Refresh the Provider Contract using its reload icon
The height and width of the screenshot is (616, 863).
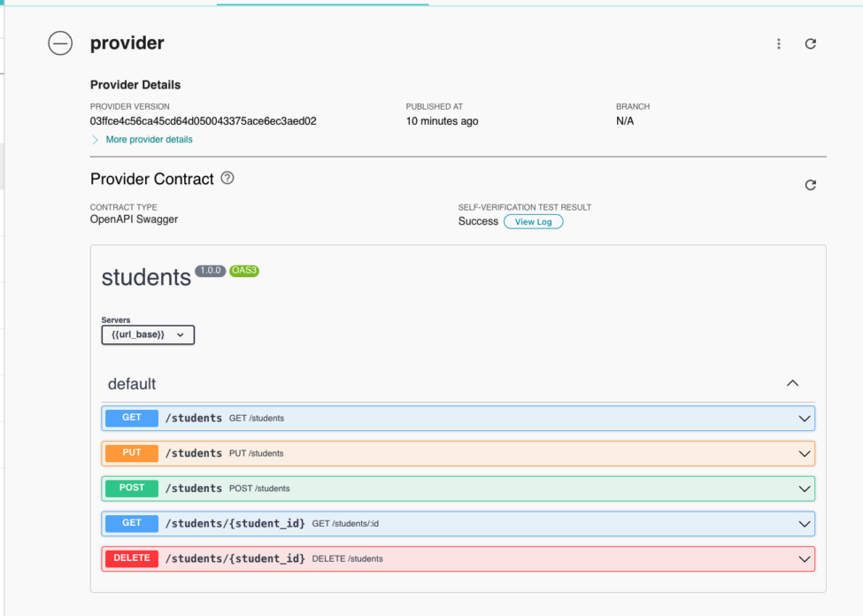coord(810,185)
